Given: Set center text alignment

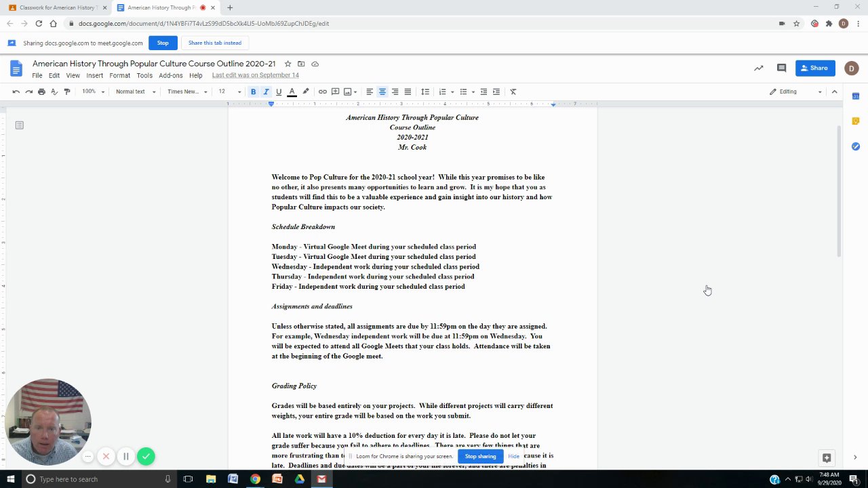Looking at the screenshot, I should pyautogui.click(x=382, y=91).
